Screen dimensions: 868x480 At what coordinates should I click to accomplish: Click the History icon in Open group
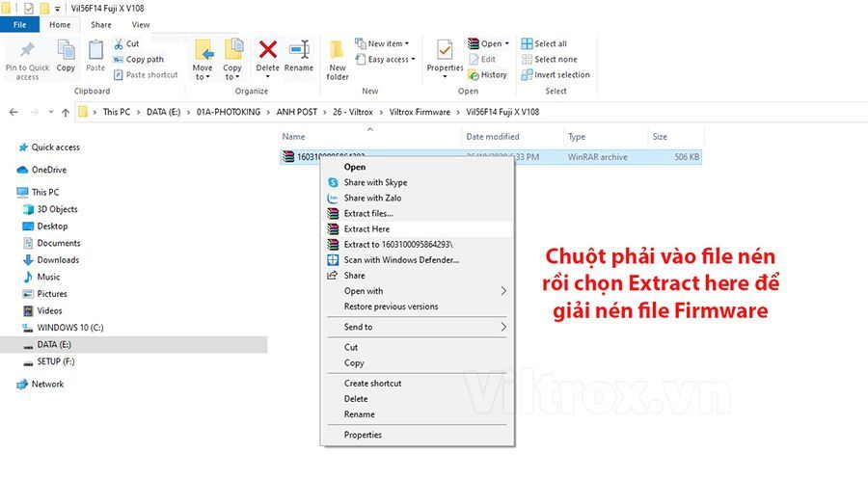474,74
